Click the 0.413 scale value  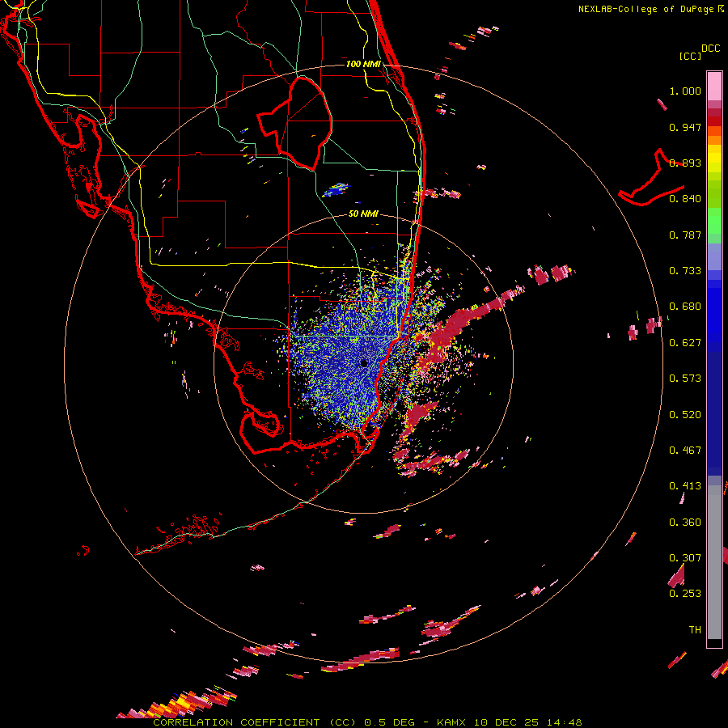point(685,486)
